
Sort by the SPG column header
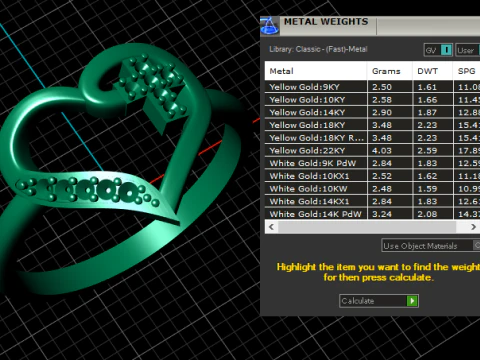click(x=466, y=71)
